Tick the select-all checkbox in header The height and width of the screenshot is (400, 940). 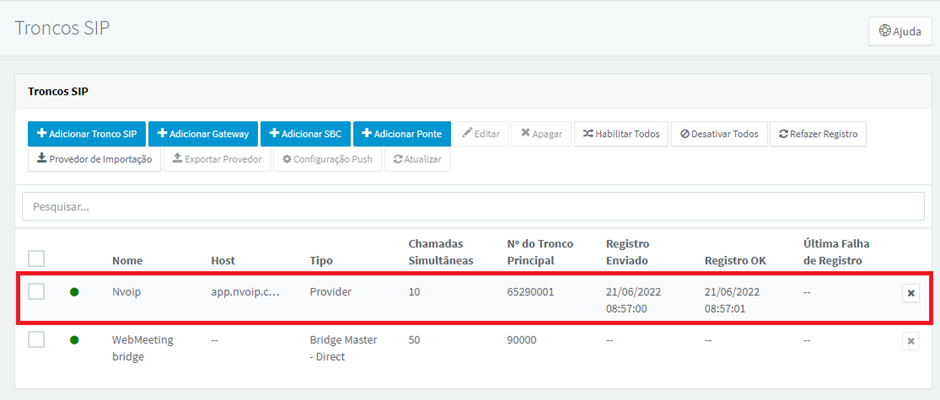37,259
